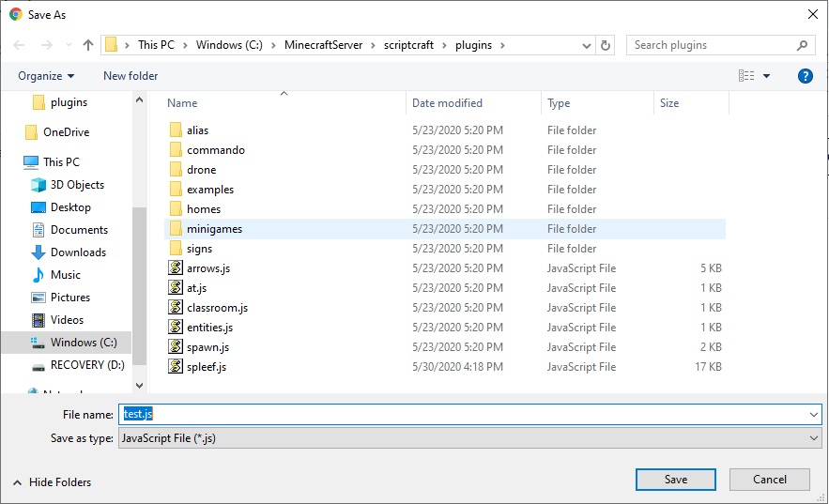
Task: Click the File name text field
Action: click(463, 414)
